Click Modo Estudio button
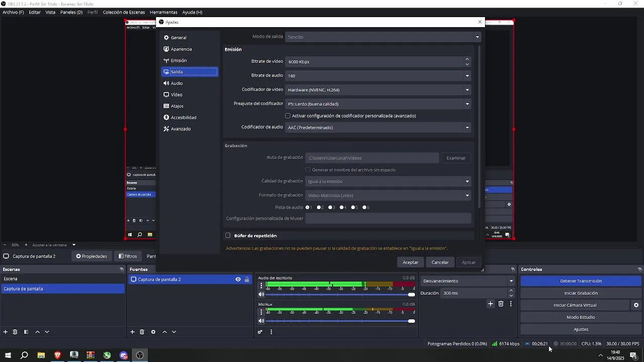 581,317
